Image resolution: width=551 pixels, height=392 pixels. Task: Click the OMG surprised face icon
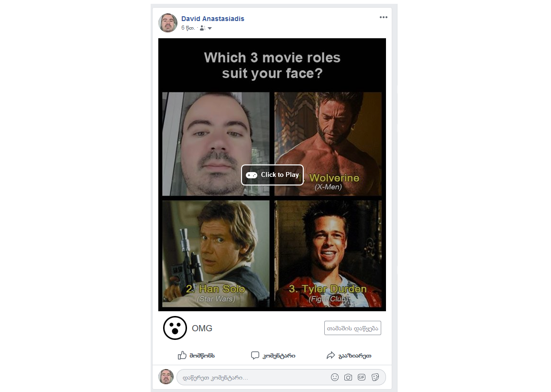coord(175,328)
